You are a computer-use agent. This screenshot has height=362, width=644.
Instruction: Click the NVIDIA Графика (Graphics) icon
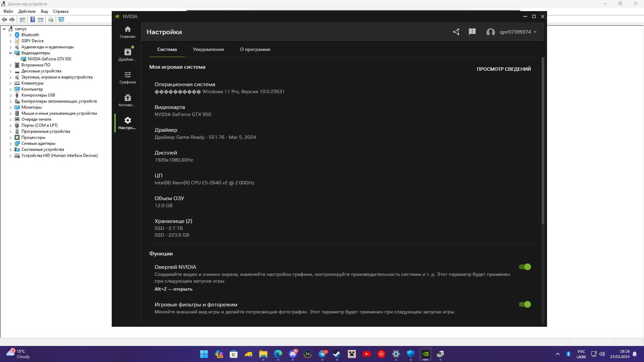click(x=127, y=77)
